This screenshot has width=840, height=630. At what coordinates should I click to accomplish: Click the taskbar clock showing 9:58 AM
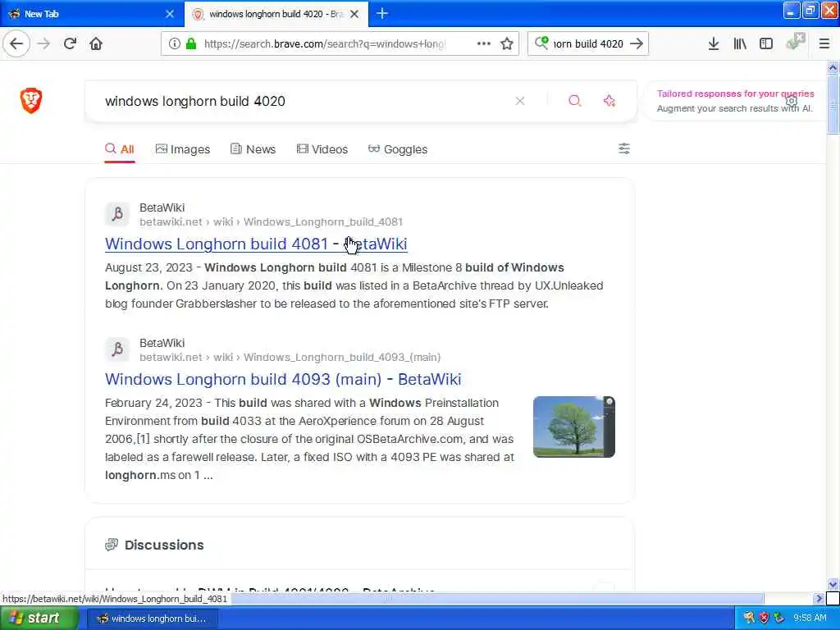pos(810,619)
